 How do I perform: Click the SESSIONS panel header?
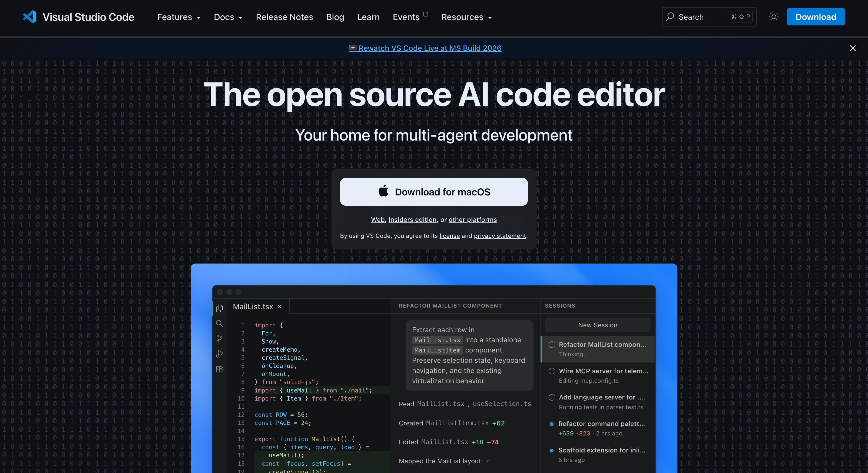click(560, 306)
